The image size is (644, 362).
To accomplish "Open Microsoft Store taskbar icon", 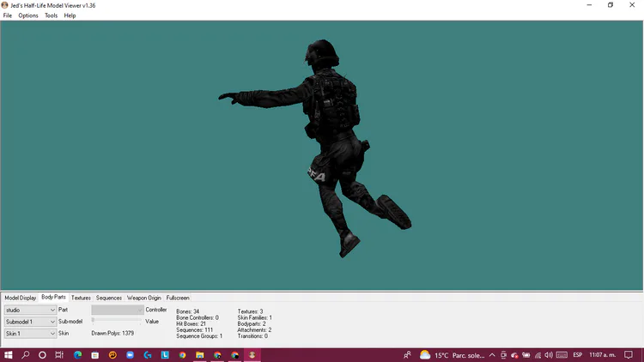I will point(94,355).
